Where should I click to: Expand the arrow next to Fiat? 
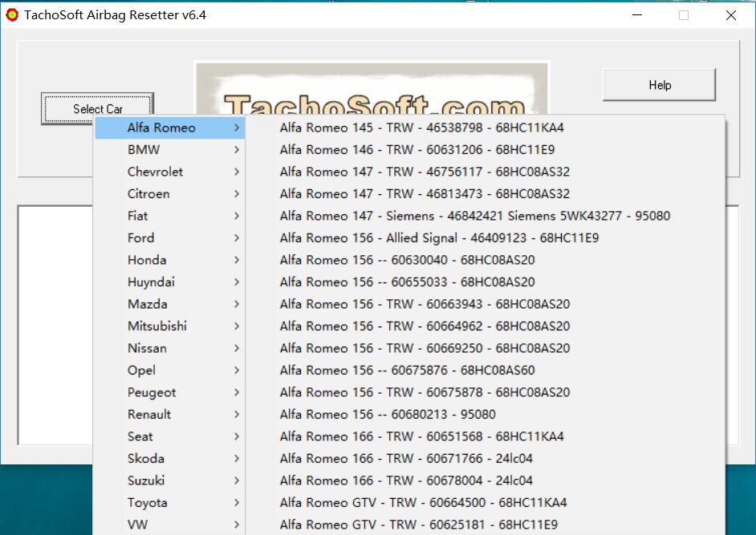coord(236,216)
